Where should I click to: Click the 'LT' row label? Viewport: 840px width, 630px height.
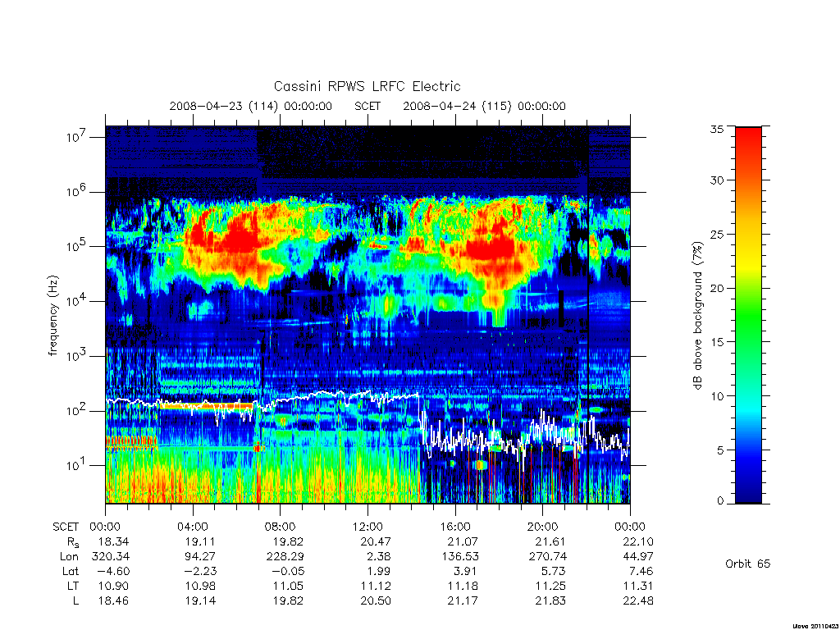point(73,586)
